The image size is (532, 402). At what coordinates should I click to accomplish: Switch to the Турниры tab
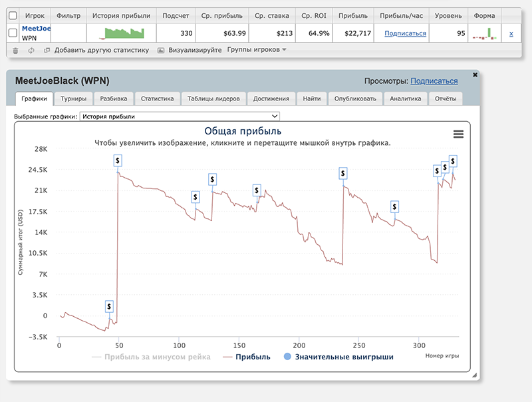73,99
